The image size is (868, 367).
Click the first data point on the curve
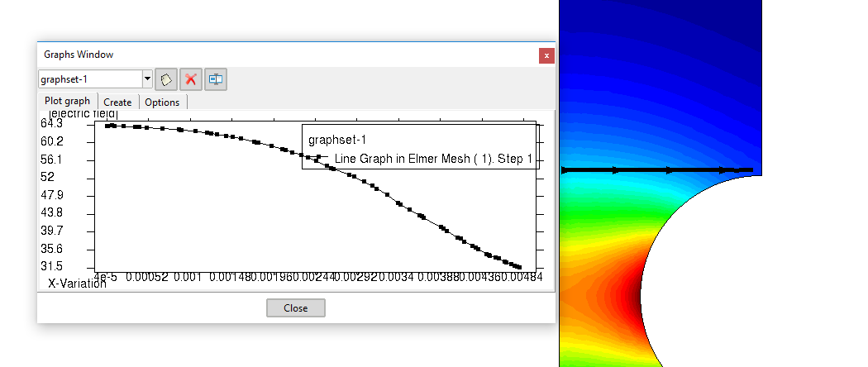[x=107, y=126]
